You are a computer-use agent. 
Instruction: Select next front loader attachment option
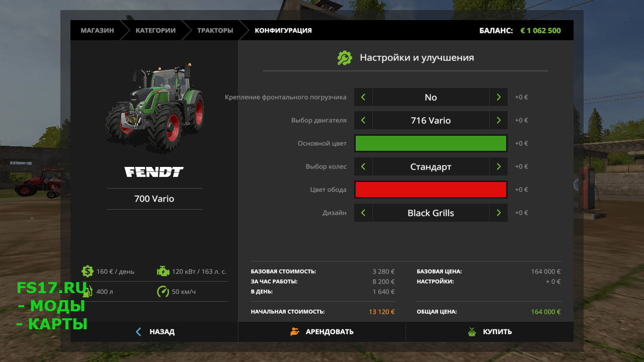click(499, 97)
